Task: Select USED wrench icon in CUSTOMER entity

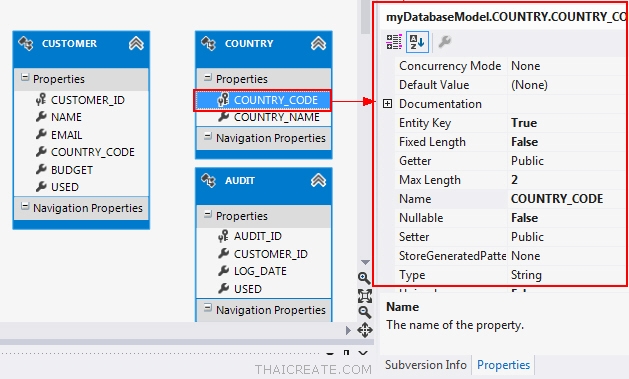Action: pyautogui.click(x=41, y=187)
